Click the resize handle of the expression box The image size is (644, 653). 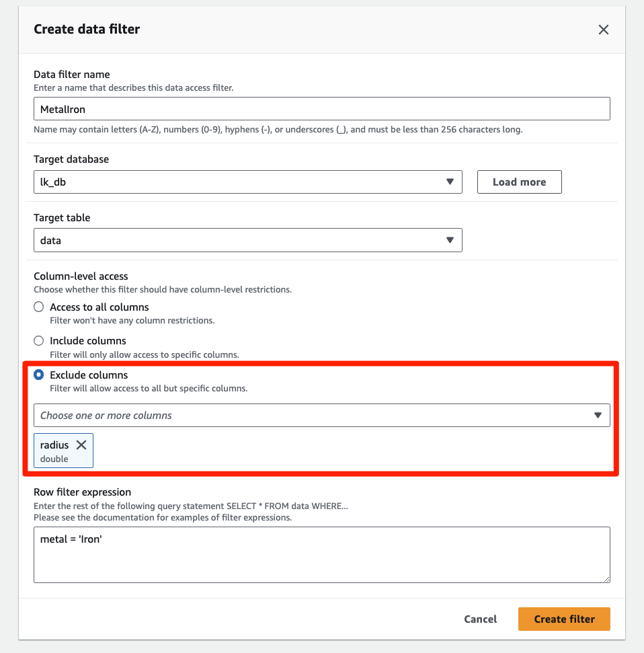click(x=606, y=579)
